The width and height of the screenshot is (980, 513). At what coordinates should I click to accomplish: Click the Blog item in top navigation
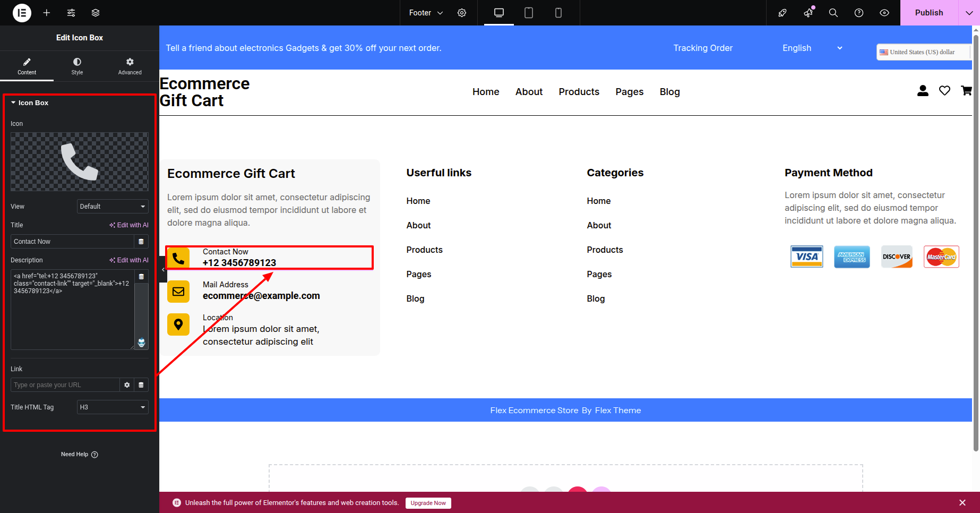pyautogui.click(x=669, y=92)
